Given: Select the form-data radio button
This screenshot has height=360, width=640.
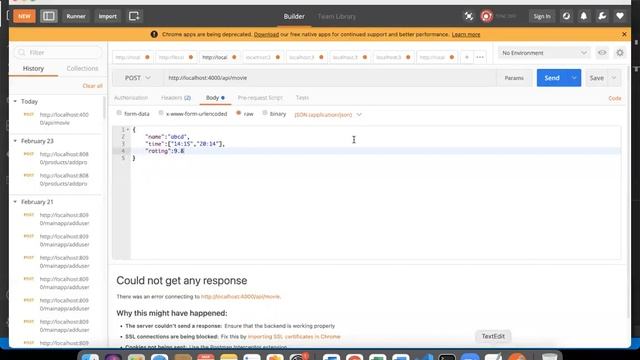Looking at the screenshot, I should click(x=119, y=113).
